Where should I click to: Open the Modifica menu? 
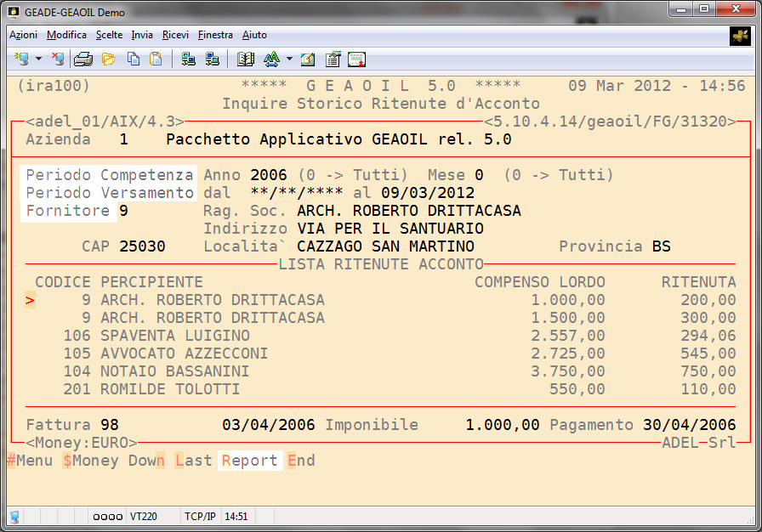tap(66, 35)
